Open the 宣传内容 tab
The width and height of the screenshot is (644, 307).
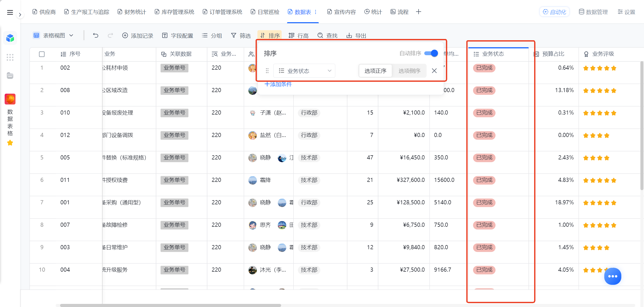pos(341,12)
